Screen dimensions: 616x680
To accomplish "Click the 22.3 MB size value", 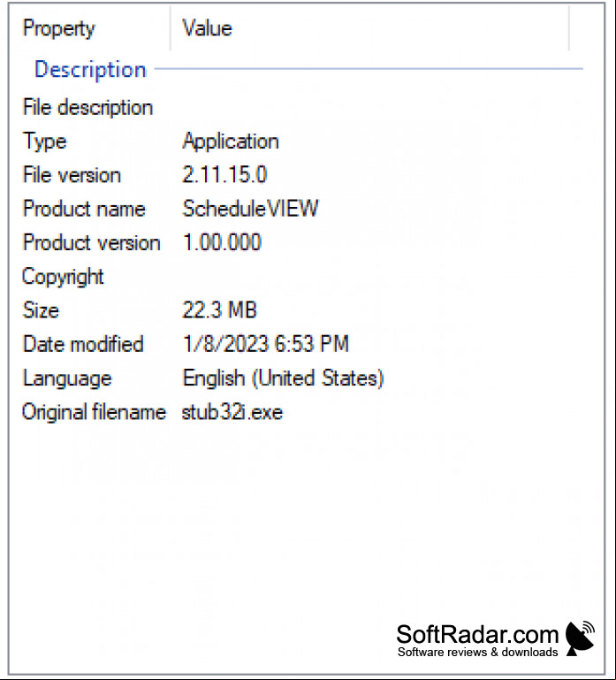I will pyautogui.click(x=219, y=310).
